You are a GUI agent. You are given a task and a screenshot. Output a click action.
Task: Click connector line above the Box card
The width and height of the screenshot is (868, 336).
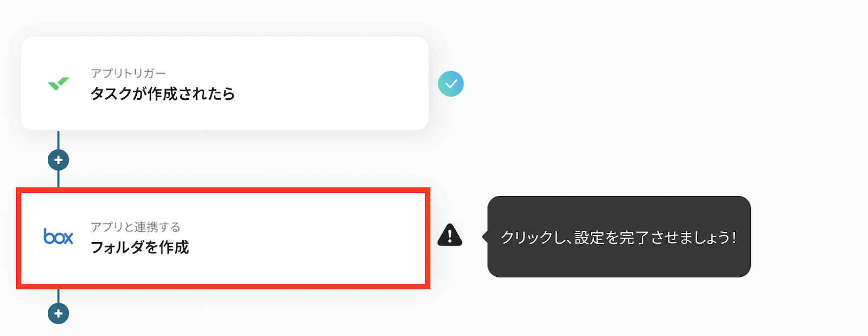coord(59,179)
